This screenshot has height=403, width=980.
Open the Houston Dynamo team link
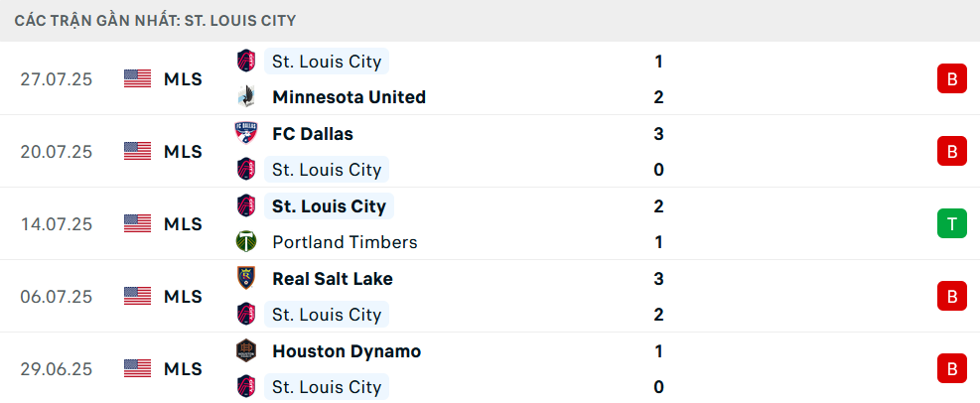click(x=347, y=351)
